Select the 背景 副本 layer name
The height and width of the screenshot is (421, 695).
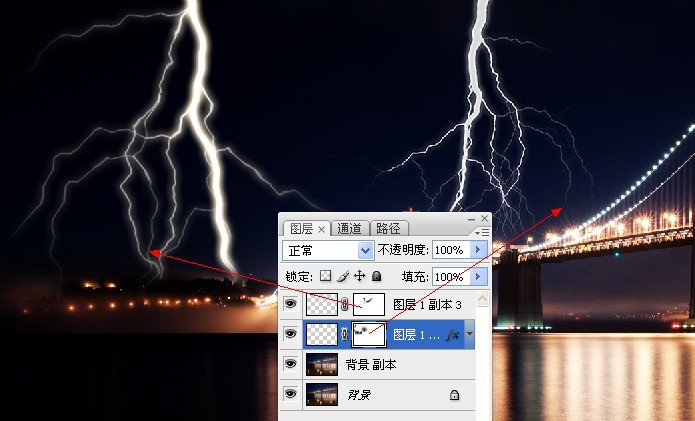pyautogui.click(x=371, y=365)
